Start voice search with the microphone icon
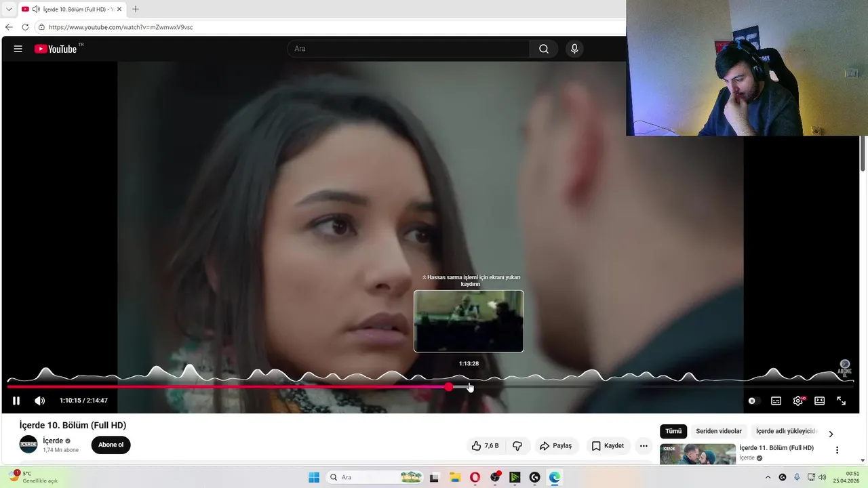 point(574,49)
